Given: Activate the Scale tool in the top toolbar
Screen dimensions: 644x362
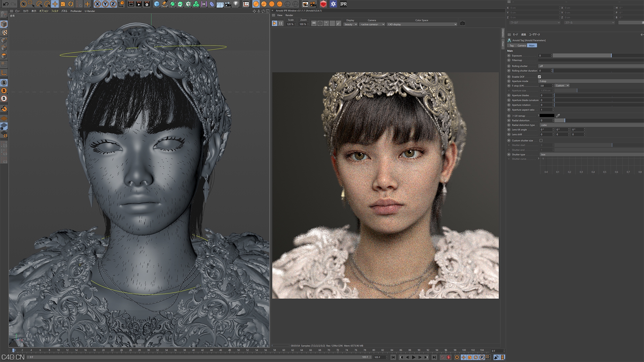Looking at the screenshot, I should [x=63, y=4].
